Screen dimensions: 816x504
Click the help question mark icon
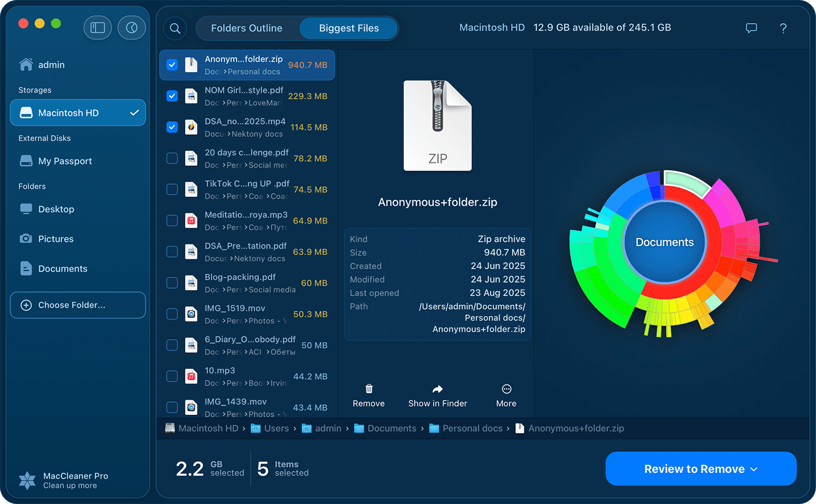point(783,28)
